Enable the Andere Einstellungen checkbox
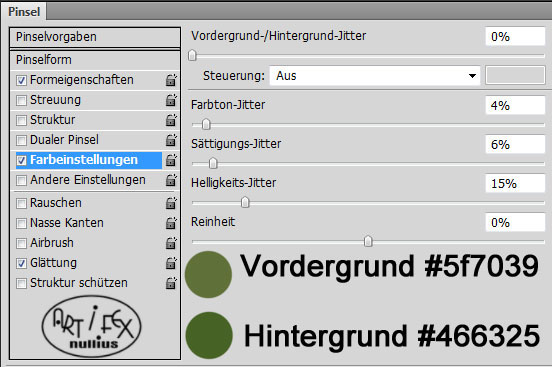The height and width of the screenshot is (367, 552). click(x=21, y=180)
